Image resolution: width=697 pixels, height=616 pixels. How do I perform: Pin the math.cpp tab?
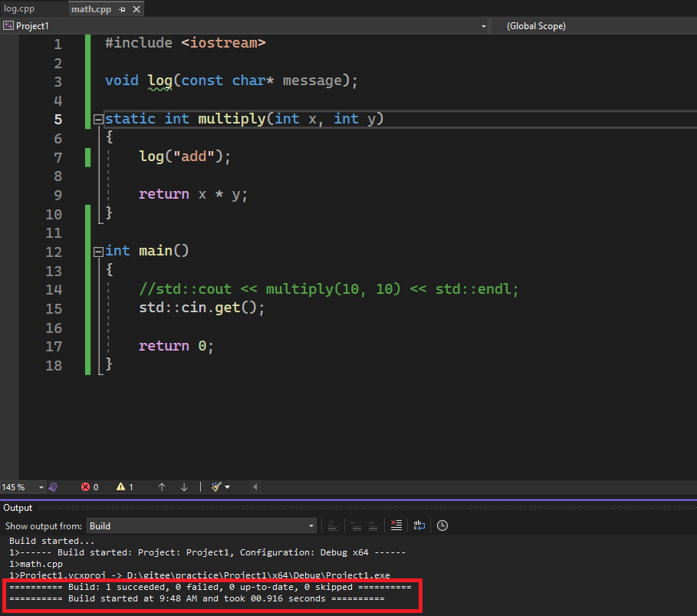[x=122, y=9]
